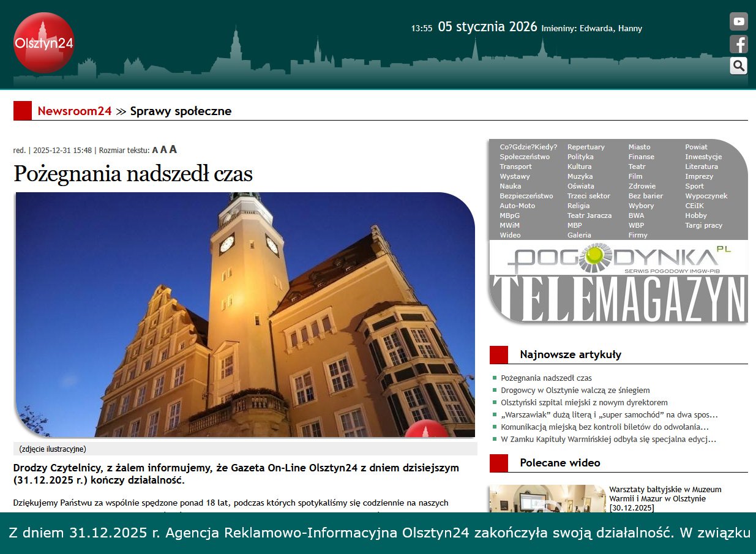
Task: Select the largest font size A
Action: point(173,149)
